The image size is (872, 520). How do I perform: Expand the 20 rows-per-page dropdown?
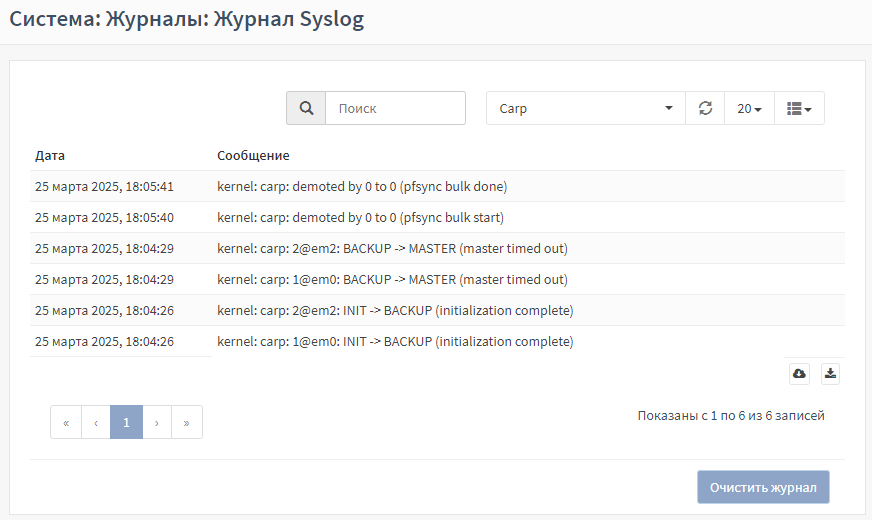749,108
